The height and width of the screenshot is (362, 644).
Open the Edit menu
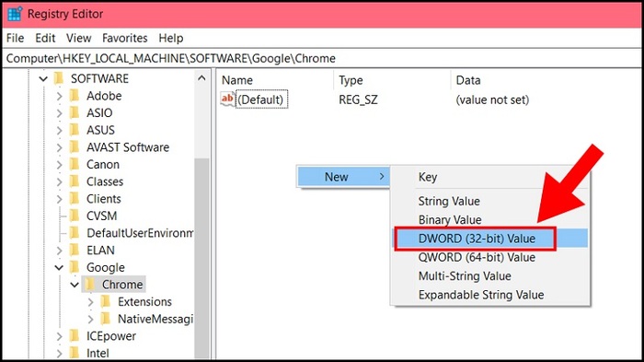(45, 39)
